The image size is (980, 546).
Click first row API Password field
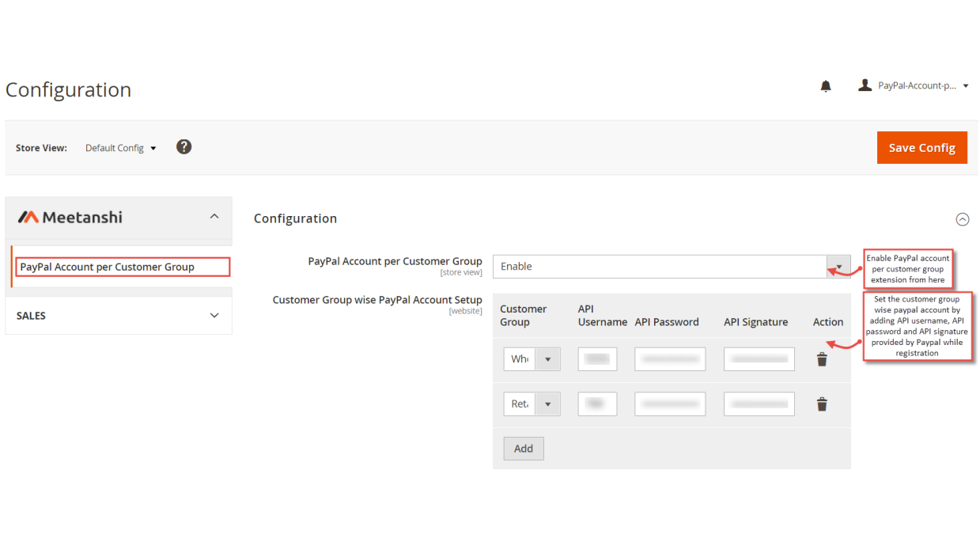coord(670,359)
